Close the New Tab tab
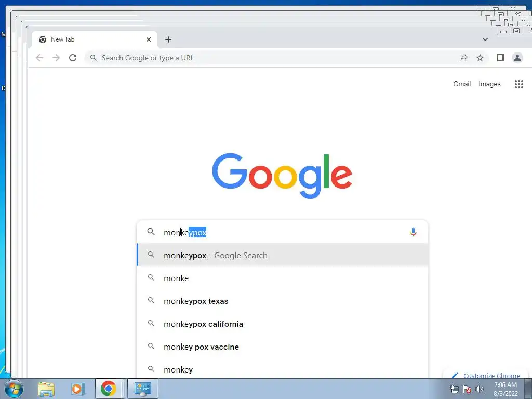 pos(148,39)
